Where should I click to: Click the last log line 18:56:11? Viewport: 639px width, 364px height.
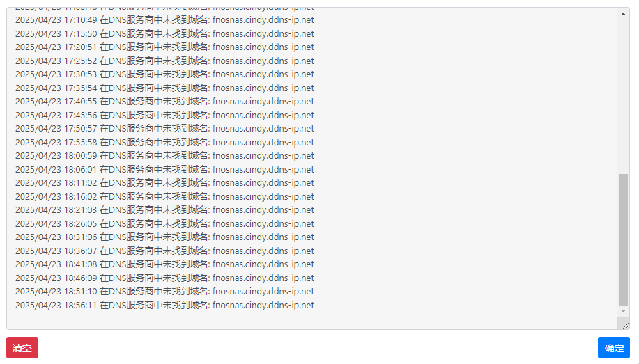(x=164, y=306)
